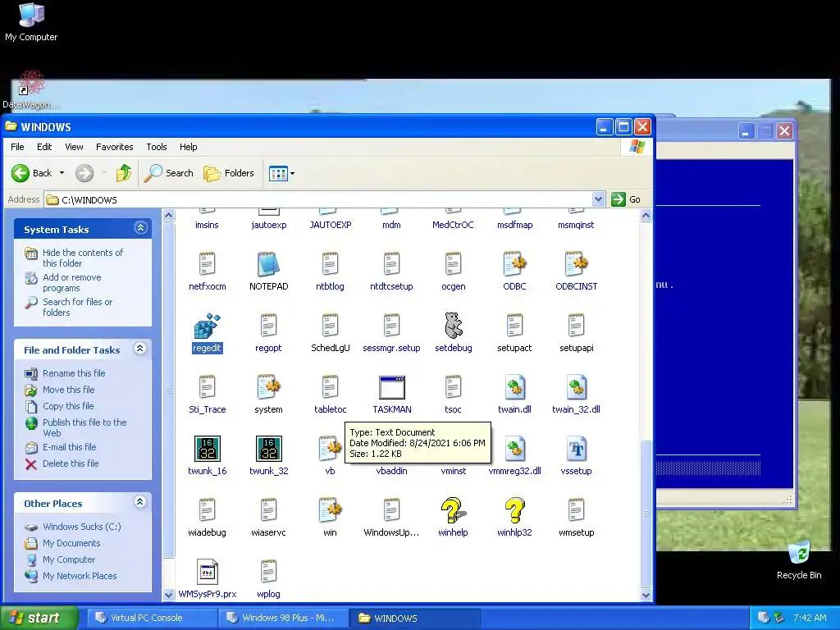Click the Forward navigation arrow
The image size is (840, 630).
[84, 173]
